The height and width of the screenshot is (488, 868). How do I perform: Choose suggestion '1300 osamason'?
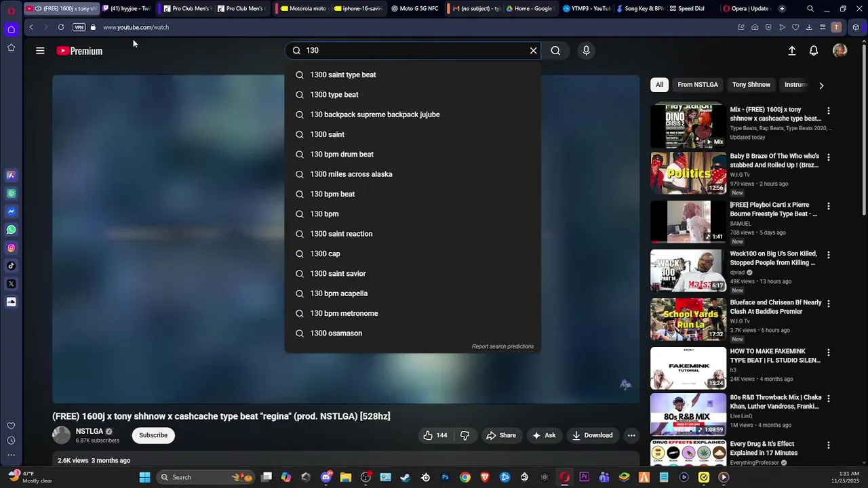[412, 333]
